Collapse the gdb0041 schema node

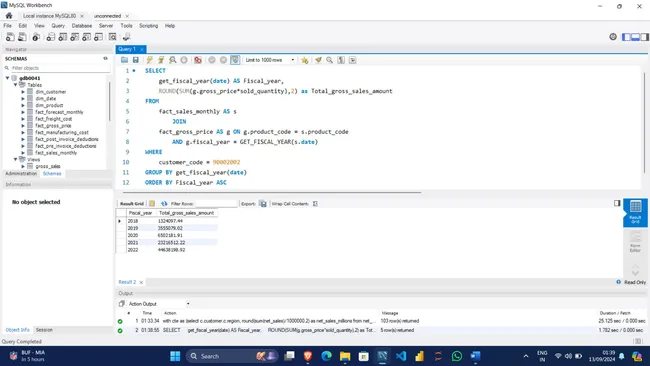tap(7, 78)
